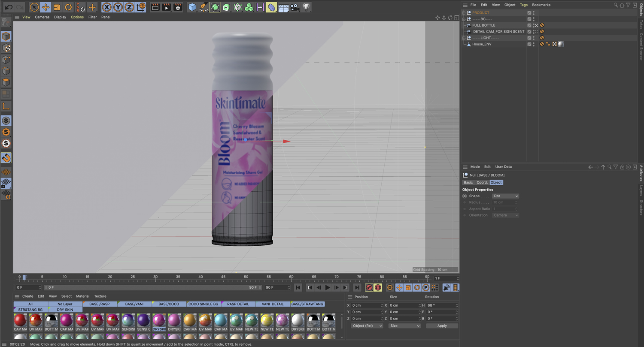Toggle visibility dots for House_ENV

534,44
